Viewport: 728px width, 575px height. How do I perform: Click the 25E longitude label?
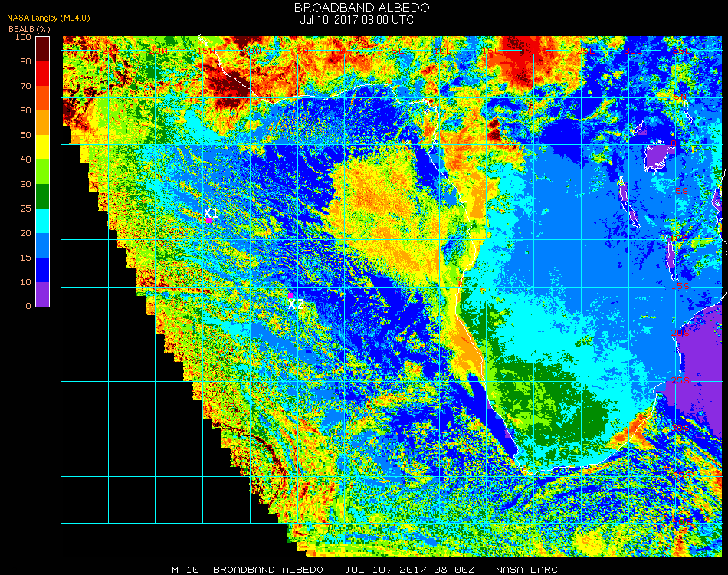pos(585,50)
